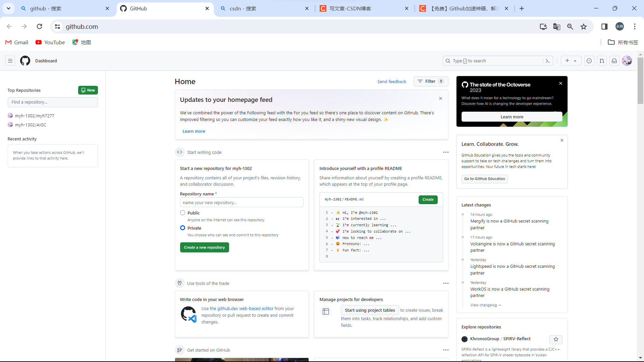Viewport: 644px width, 362px height.
Task: Click the Send feedback link
Action: pos(391,81)
